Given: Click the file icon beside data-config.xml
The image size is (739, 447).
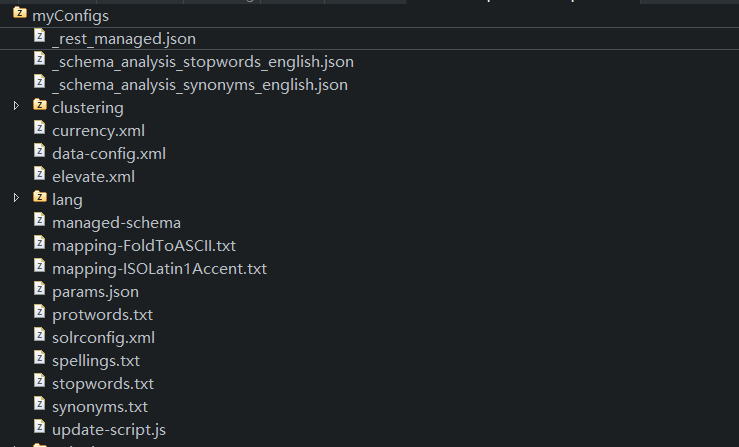Looking at the screenshot, I should (x=40, y=151).
